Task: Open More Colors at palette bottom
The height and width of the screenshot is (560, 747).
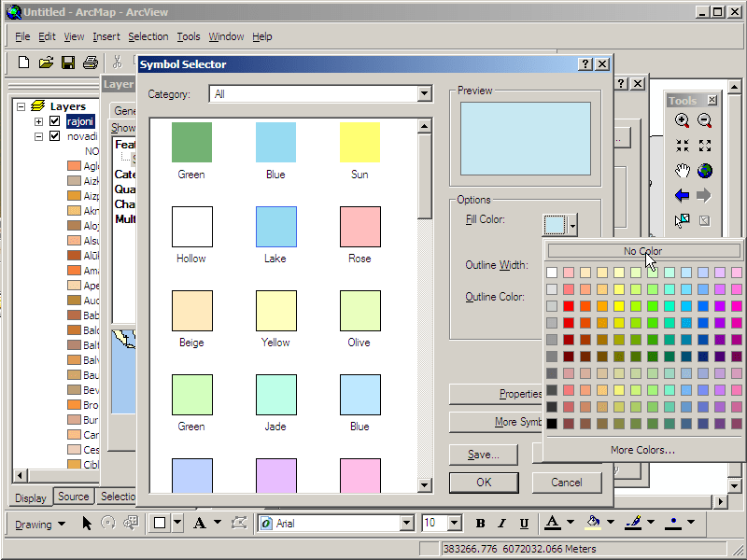Action: point(643,450)
